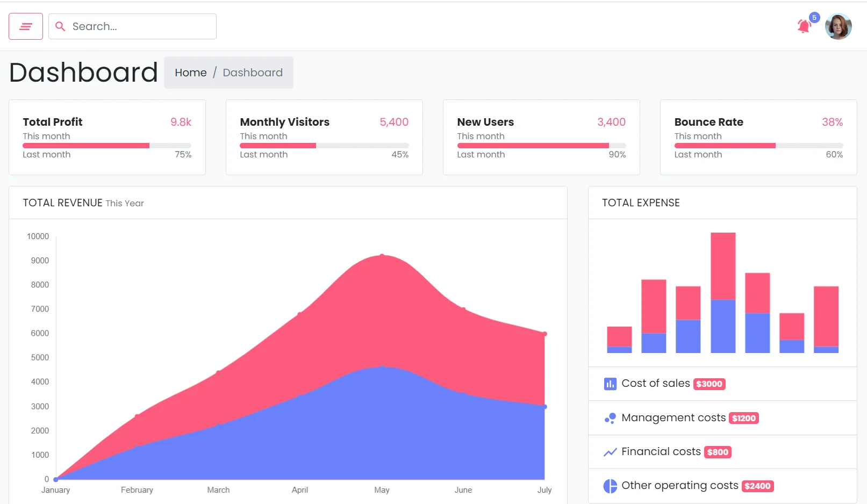The width and height of the screenshot is (867, 504).
Task: Go to Home in the breadcrumb
Action: [190, 73]
